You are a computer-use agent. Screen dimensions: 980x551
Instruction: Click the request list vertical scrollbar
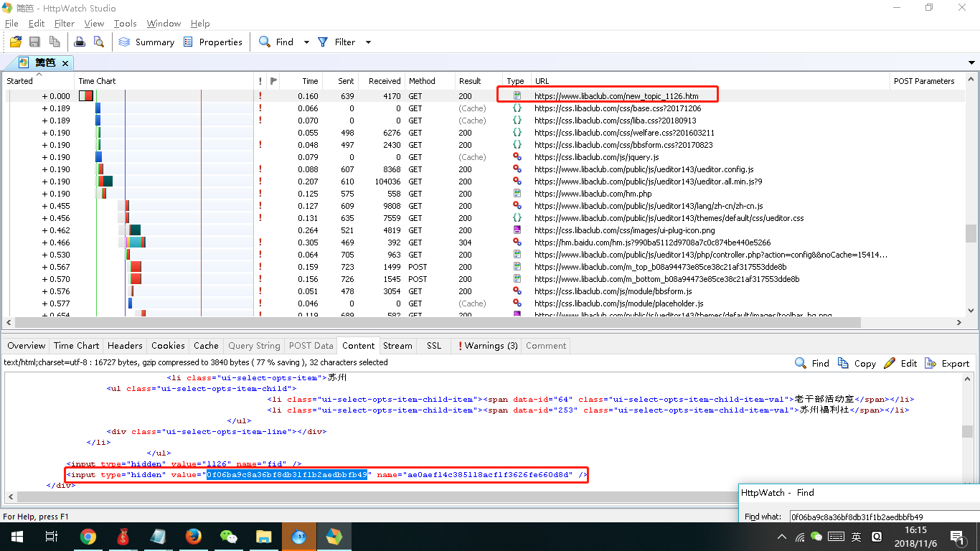971,233
